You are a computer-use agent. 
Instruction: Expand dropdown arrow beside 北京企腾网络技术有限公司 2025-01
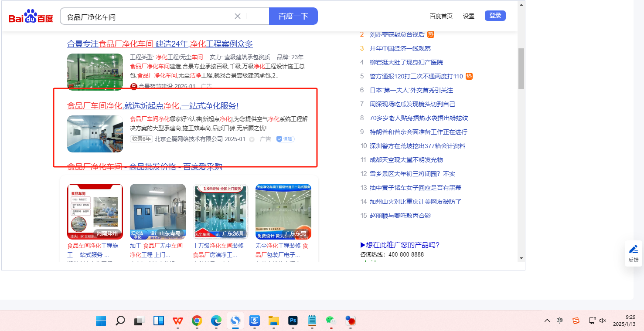[x=252, y=139]
